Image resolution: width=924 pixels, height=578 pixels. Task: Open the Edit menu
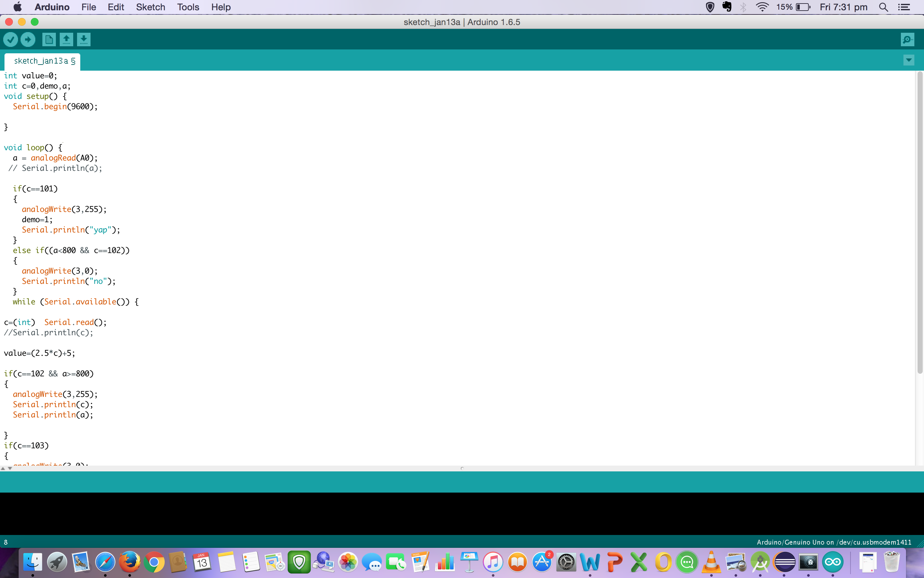[116, 7]
